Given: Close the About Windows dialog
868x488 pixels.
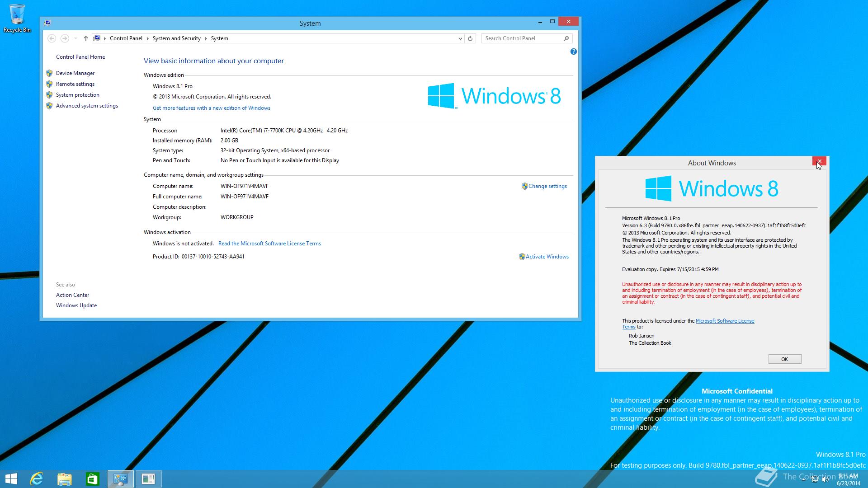Looking at the screenshot, I should point(819,161).
